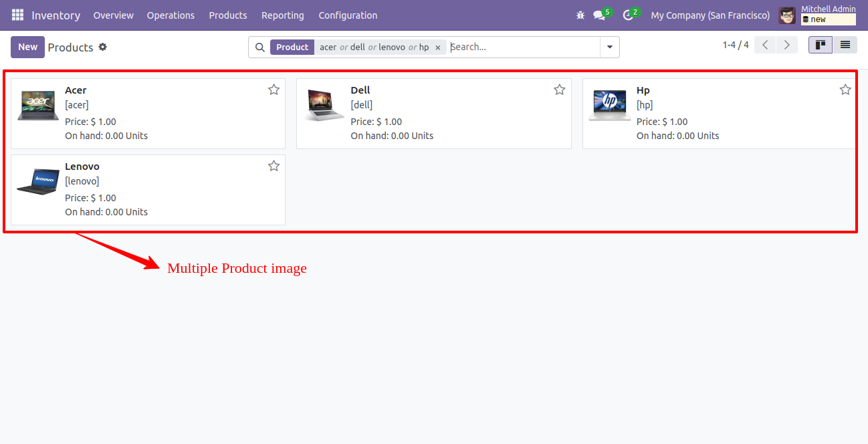
Task: Click the debug bug icon
Action: tap(580, 15)
